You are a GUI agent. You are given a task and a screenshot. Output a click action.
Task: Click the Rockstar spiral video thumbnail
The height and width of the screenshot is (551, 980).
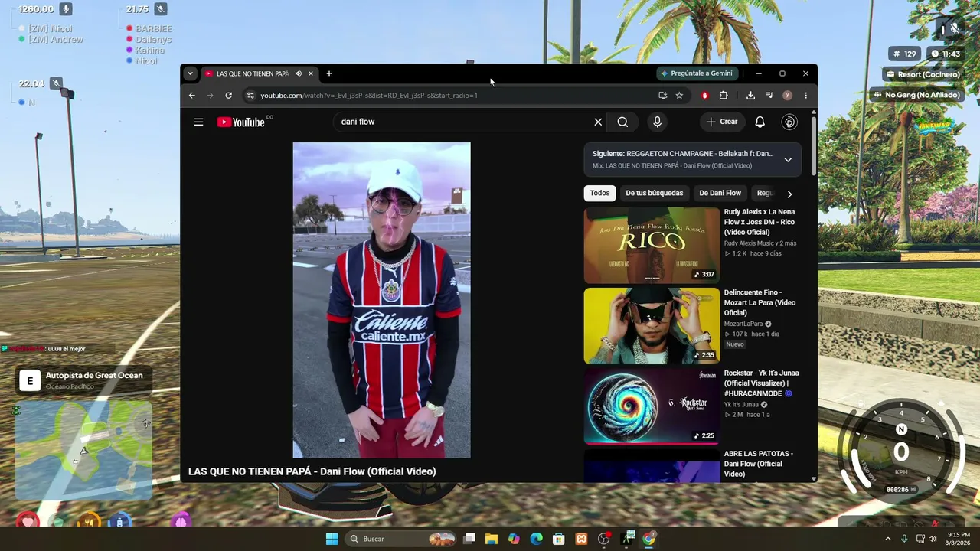[x=652, y=406]
